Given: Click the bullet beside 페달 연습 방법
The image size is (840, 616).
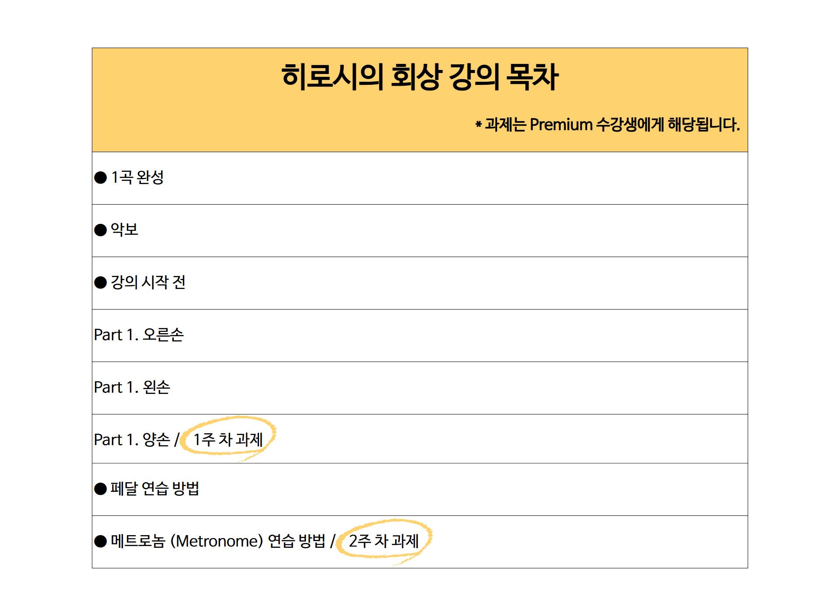Looking at the screenshot, I should tap(101, 489).
